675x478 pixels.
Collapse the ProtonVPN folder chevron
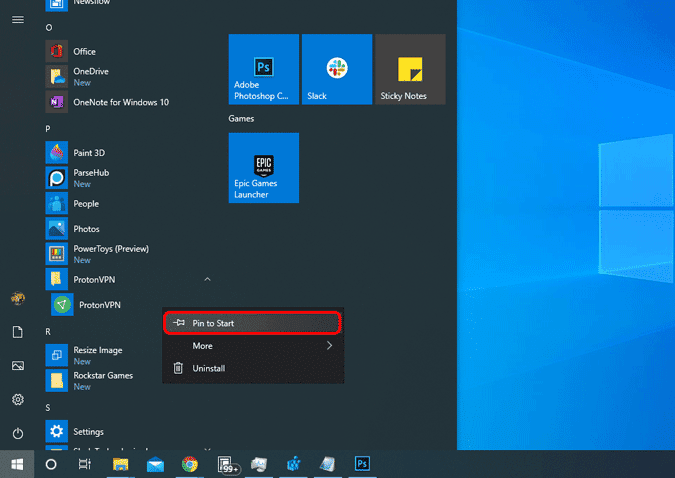207,279
